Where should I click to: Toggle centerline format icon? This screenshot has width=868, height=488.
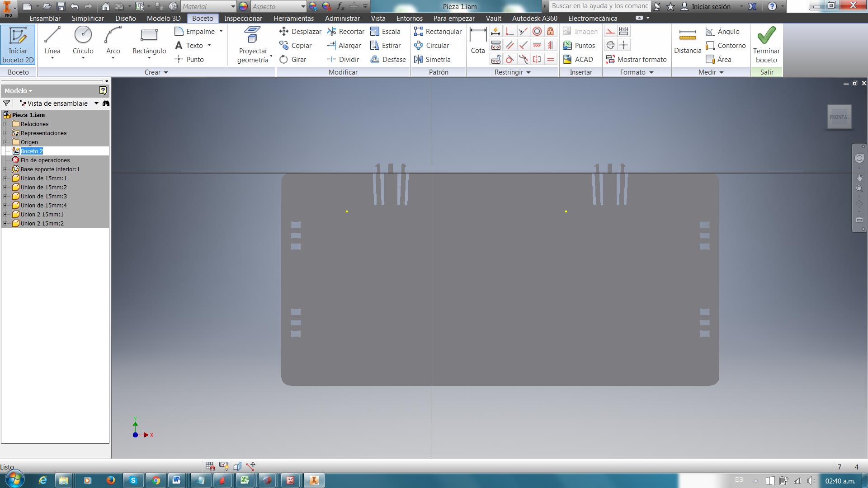[x=610, y=45]
